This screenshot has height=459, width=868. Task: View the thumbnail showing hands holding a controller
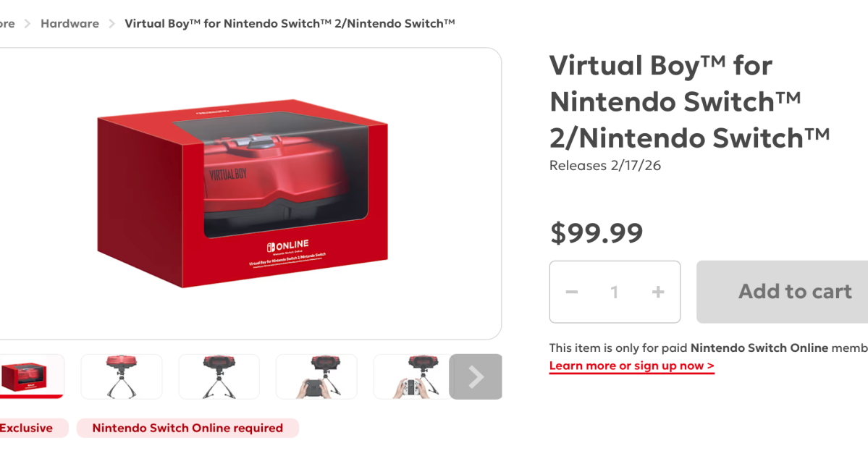point(316,376)
